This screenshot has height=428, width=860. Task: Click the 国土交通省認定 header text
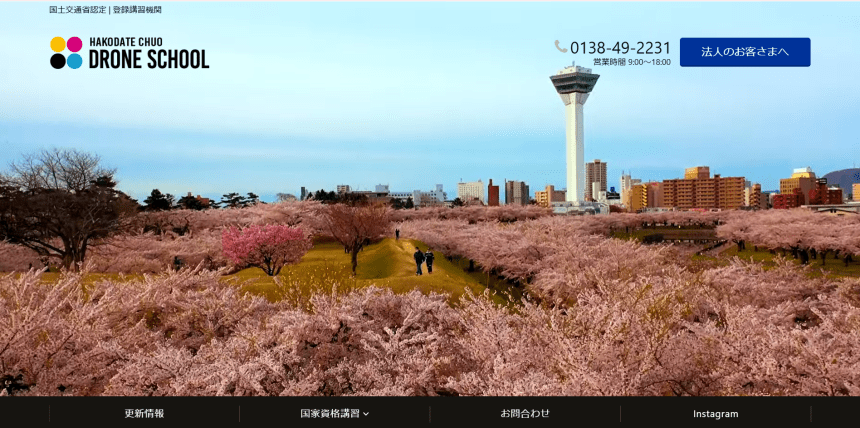click(x=77, y=9)
